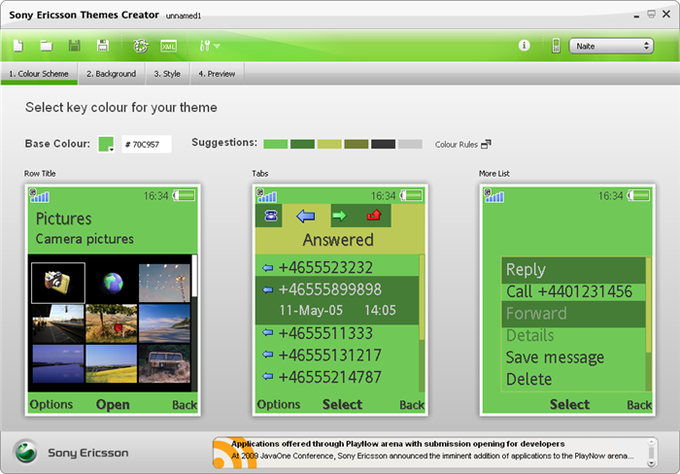Pick the dark green suggestion swatch
The width and height of the screenshot is (680, 474).
[x=302, y=144]
